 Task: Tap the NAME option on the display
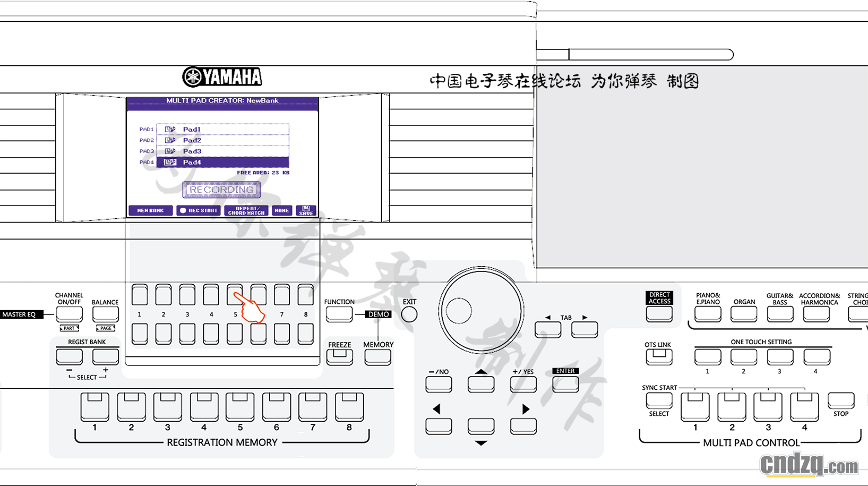pyautogui.click(x=282, y=210)
